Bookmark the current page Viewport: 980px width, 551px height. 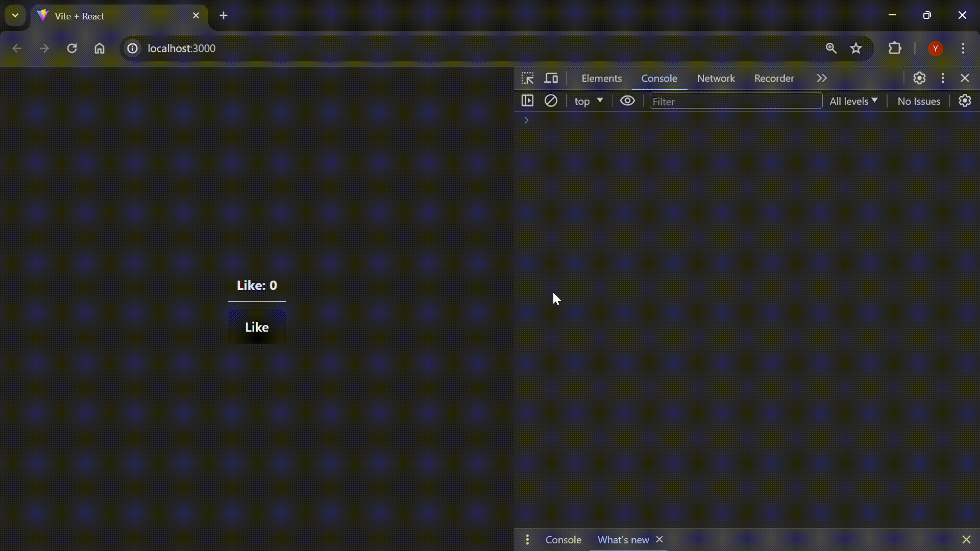click(855, 48)
